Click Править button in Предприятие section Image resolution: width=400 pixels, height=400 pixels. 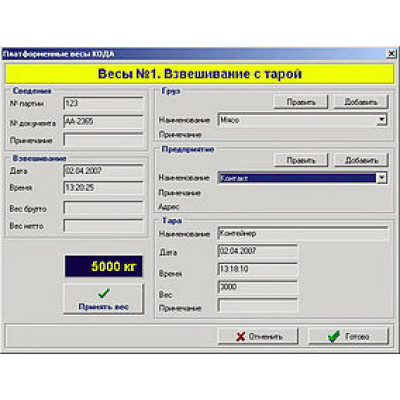tap(301, 160)
